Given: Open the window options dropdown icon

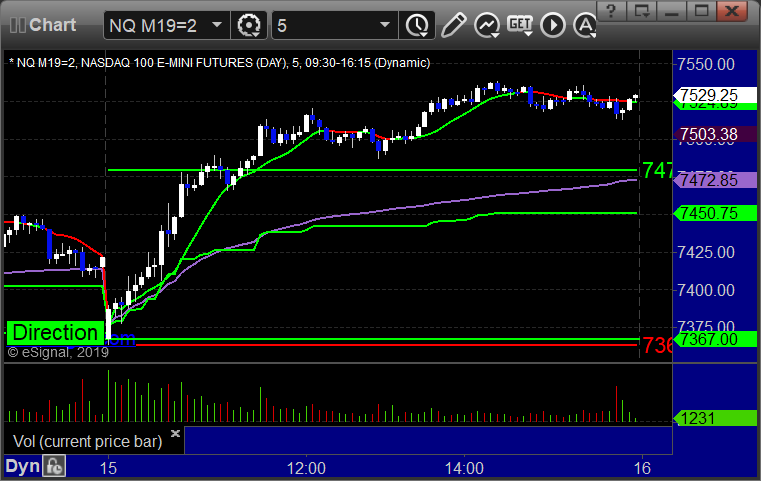Looking at the screenshot, I should pos(642,11).
